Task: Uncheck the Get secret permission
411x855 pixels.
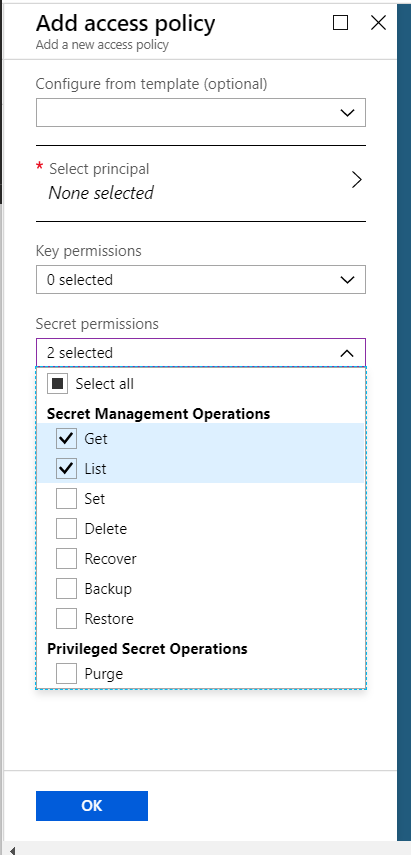Action: tap(67, 438)
